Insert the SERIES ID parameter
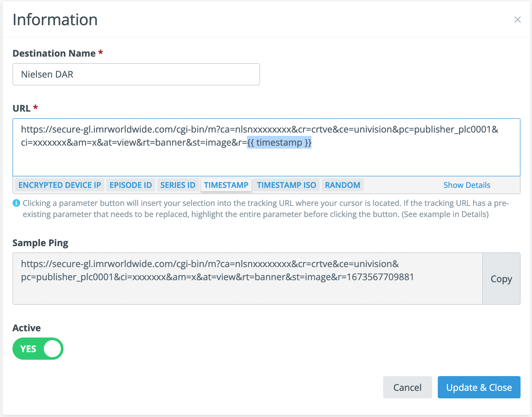 click(x=178, y=185)
